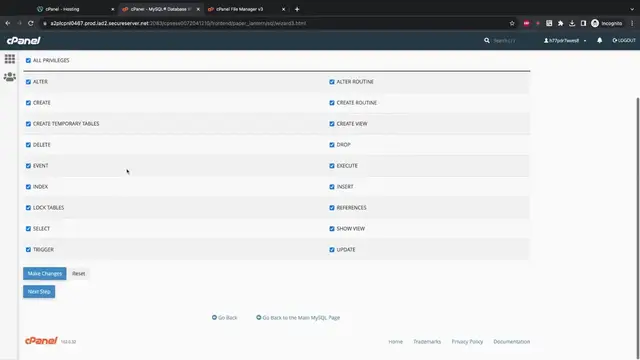640x360 pixels.
Task: Open browser three-dot menu
Action: tap(632, 23)
